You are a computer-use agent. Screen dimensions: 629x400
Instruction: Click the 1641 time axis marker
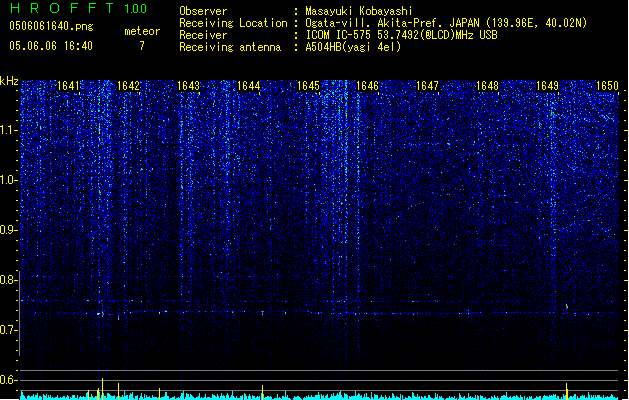point(68,86)
